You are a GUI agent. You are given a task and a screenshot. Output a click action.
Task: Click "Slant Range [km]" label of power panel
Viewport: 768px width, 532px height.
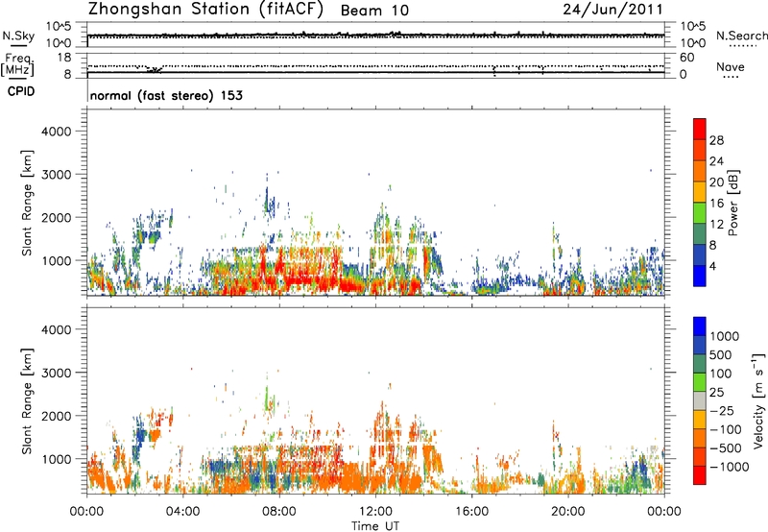coord(27,203)
